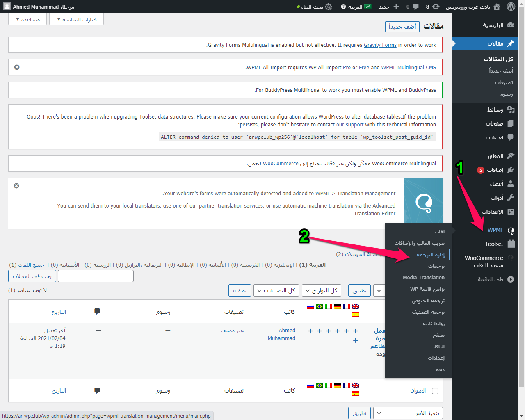Image resolution: width=525 pixels, height=420 pixels.
Task: Open Media Translation in WPML submenu
Action: pyautogui.click(x=418, y=277)
